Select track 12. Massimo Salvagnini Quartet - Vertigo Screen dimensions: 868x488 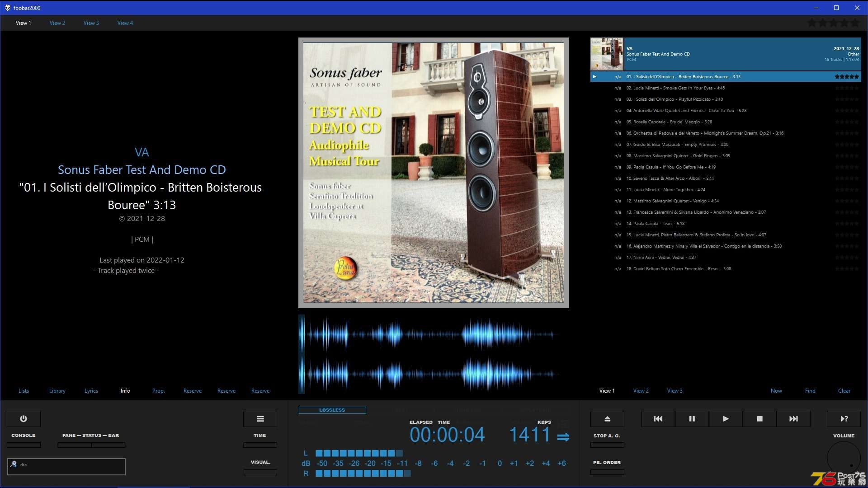click(726, 201)
